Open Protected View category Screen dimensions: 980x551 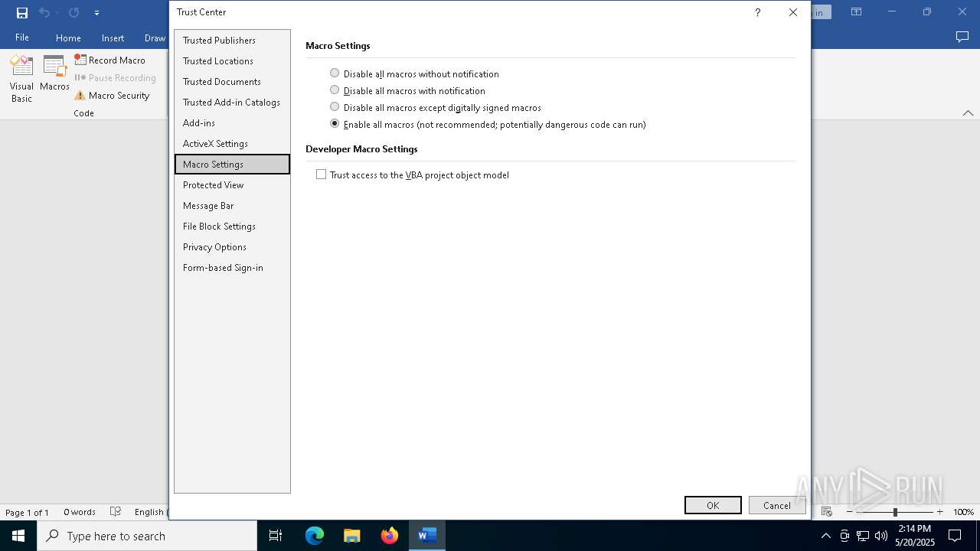coord(232,185)
